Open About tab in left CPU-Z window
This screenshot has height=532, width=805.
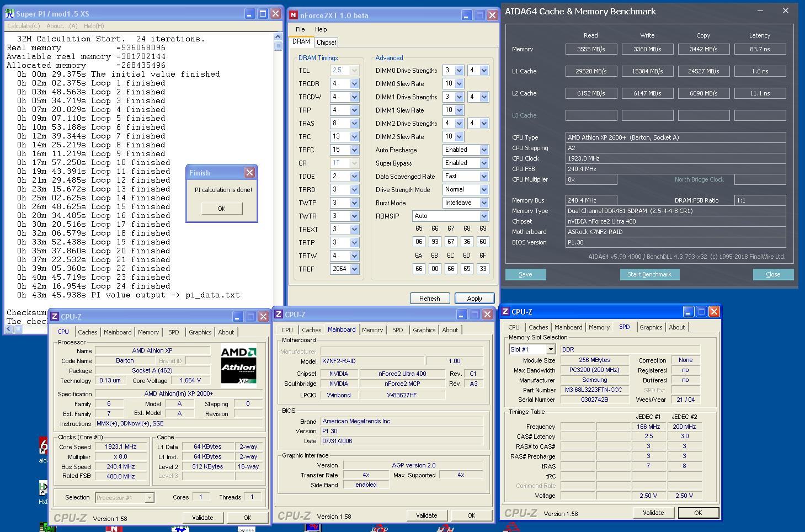pos(226,332)
